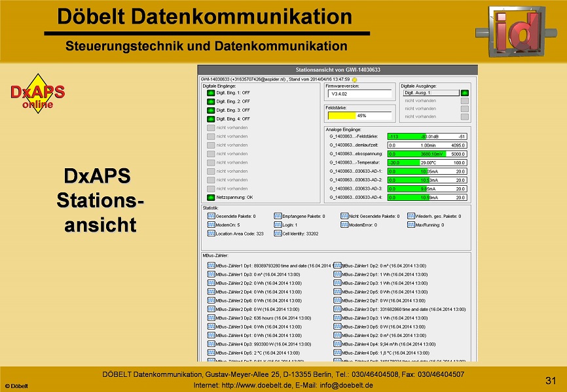The image size is (567, 392).
Task: Click 'MBus-Zähler1 Dp2: 0 m³' entry
Action: pyautogui.click(x=384, y=266)
